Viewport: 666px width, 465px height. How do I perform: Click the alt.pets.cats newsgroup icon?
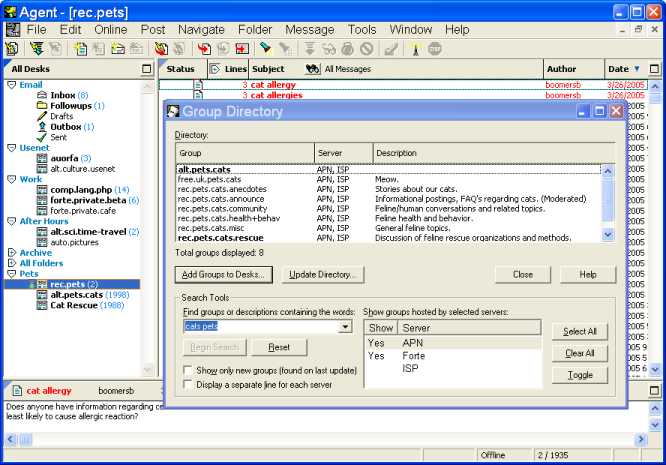42,295
